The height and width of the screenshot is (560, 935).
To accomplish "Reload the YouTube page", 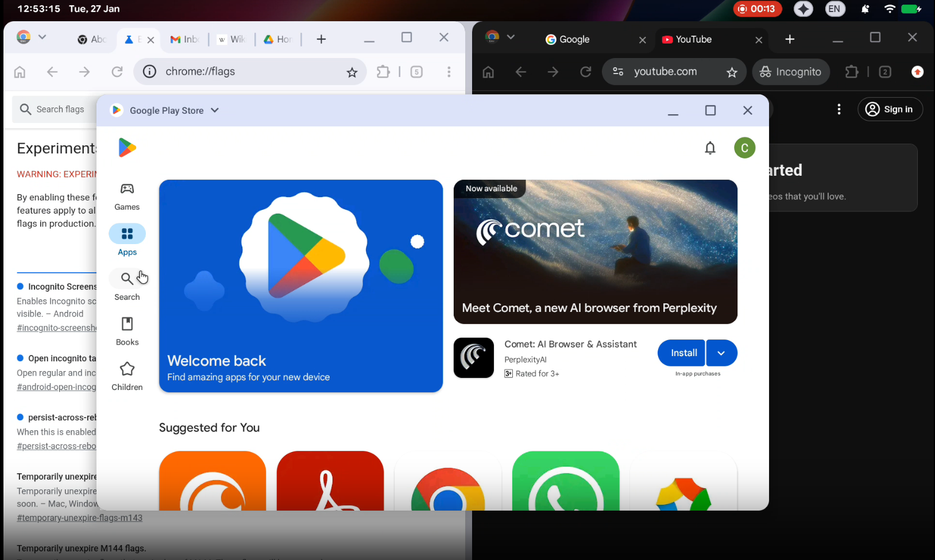I will coord(586,72).
